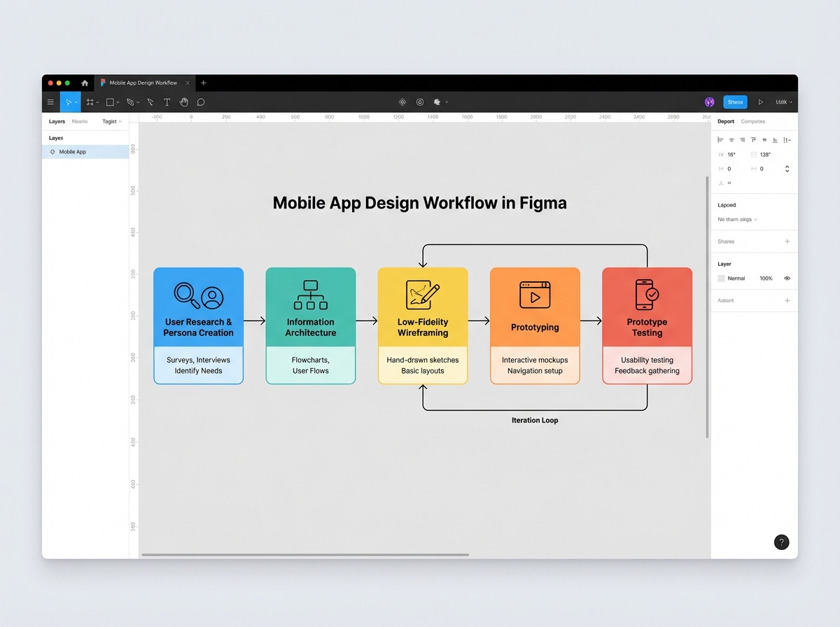Open the Move tool dropdown chevron
Image resolution: width=840 pixels, height=627 pixels.
(x=77, y=101)
